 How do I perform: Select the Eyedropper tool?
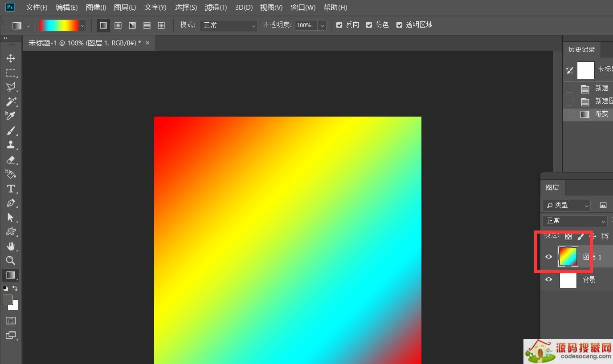tap(11, 116)
